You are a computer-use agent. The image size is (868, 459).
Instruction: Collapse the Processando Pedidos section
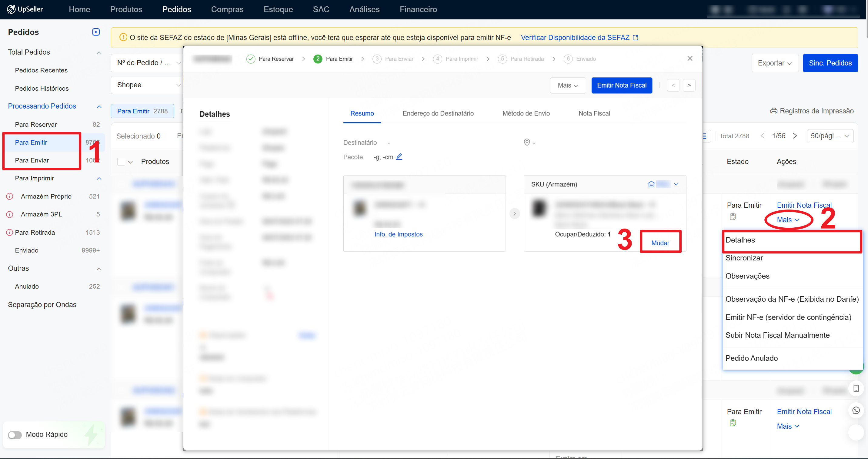tap(99, 106)
